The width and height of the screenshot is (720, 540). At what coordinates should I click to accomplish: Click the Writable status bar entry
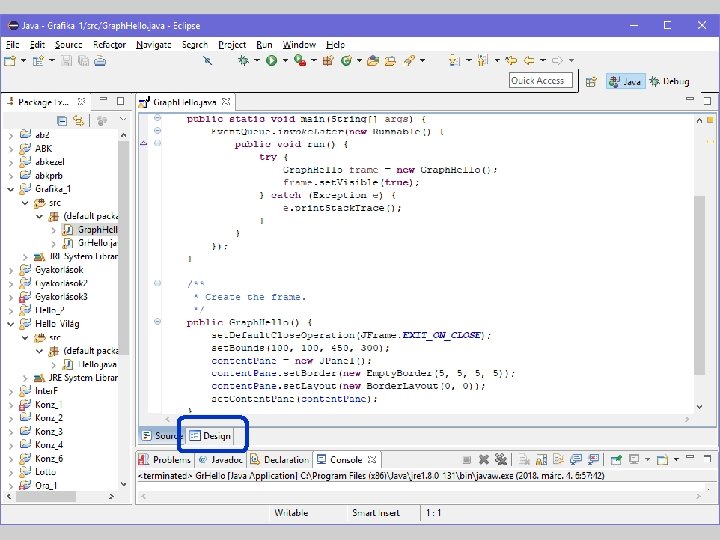tap(291, 513)
